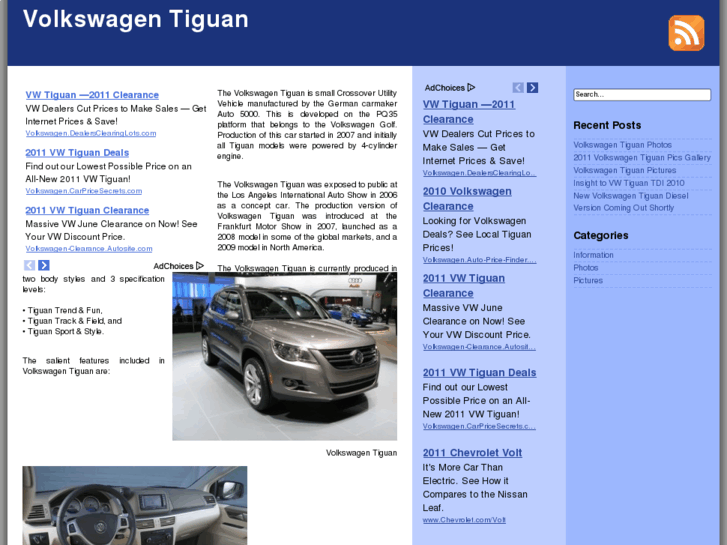Viewport: 727px width, 545px height.
Task: Visit www.Chevrolet.com/Volt ad URL
Action: point(464,520)
